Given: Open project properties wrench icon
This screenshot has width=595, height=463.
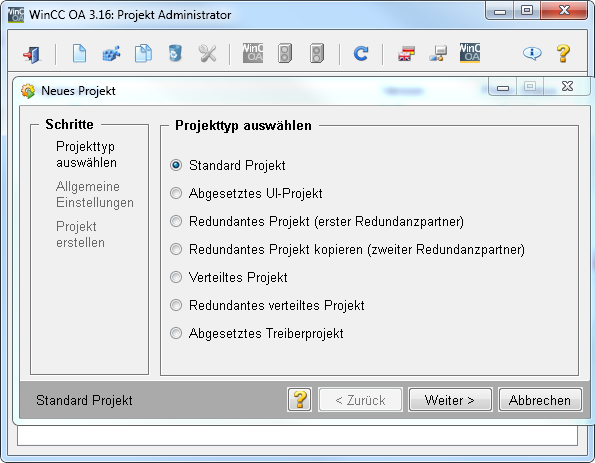Looking at the screenshot, I should click(x=207, y=54).
